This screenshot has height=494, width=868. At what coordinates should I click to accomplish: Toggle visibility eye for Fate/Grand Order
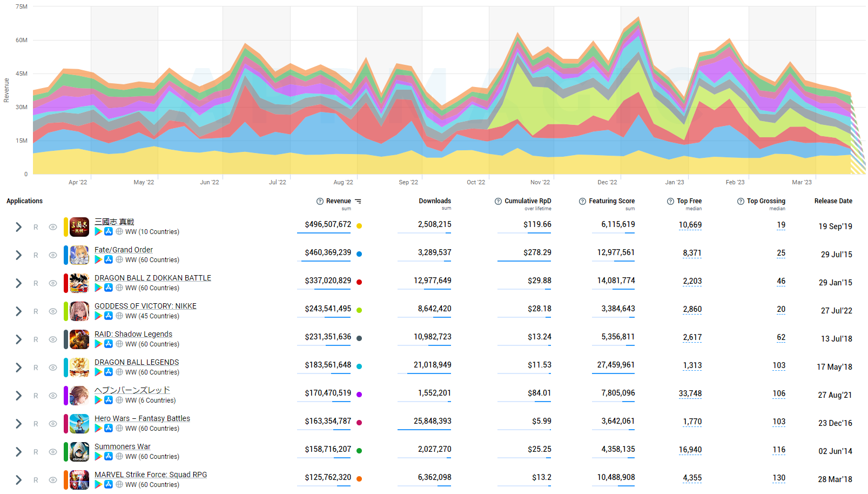pyautogui.click(x=53, y=255)
